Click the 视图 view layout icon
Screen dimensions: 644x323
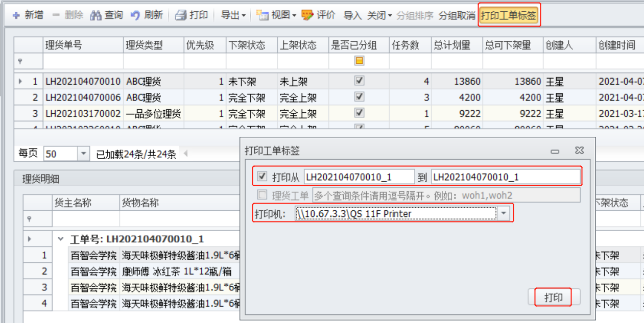(x=263, y=15)
